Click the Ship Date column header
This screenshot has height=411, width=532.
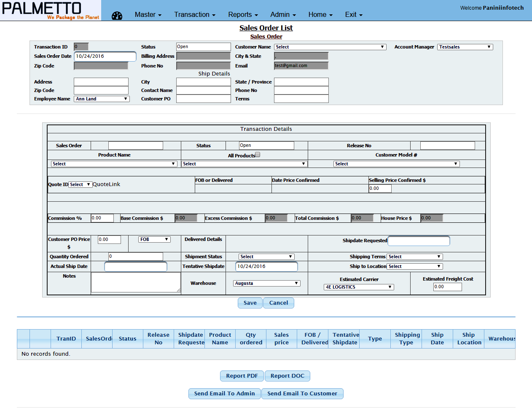(437, 339)
